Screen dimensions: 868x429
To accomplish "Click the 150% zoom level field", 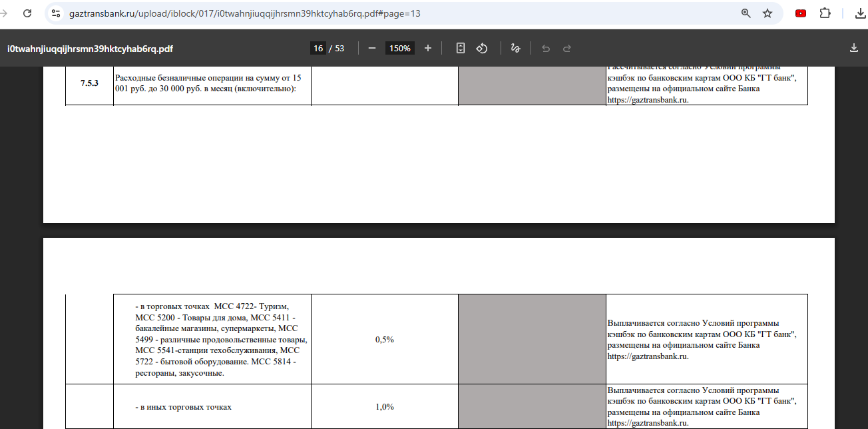I will pos(400,48).
